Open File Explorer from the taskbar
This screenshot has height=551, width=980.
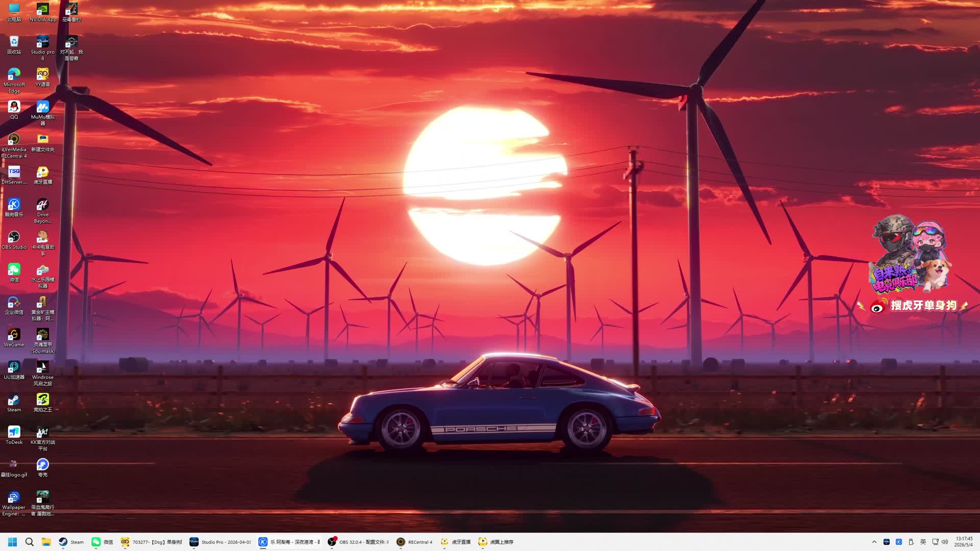tap(46, 542)
